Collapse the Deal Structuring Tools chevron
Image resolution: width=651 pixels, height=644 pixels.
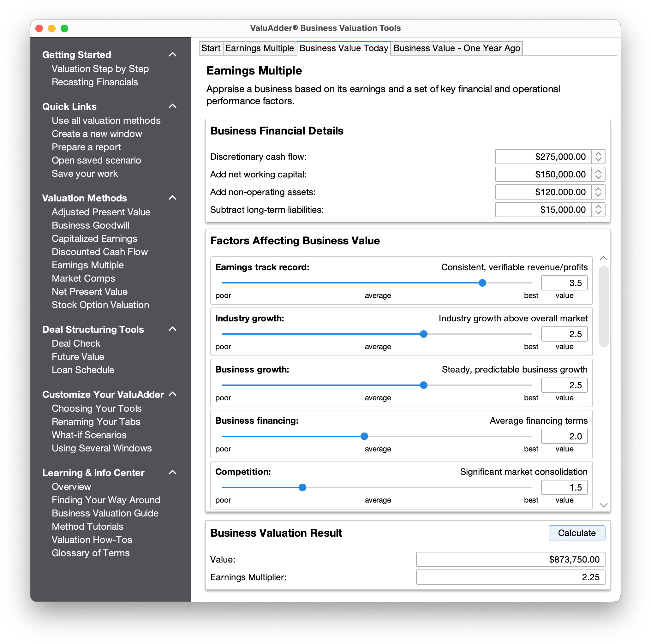pos(172,329)
